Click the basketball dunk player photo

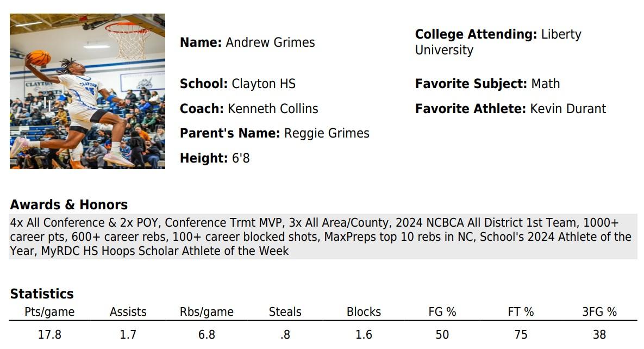[x=87, y=91]
